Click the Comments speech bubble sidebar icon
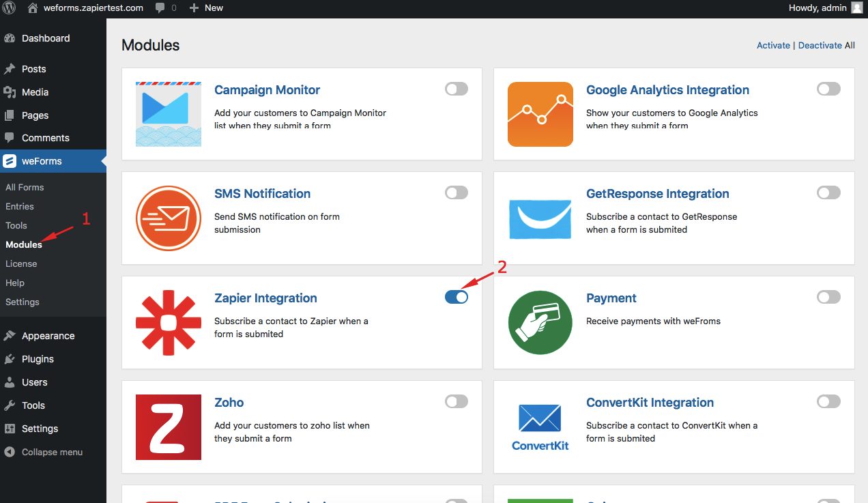The image size is (868, 503). tap(10, 138)
